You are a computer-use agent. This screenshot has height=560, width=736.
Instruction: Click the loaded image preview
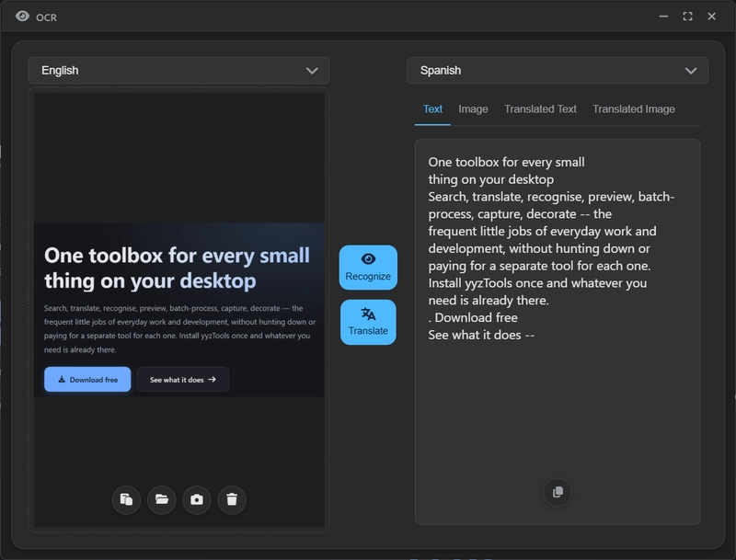(x=179, y=310)
